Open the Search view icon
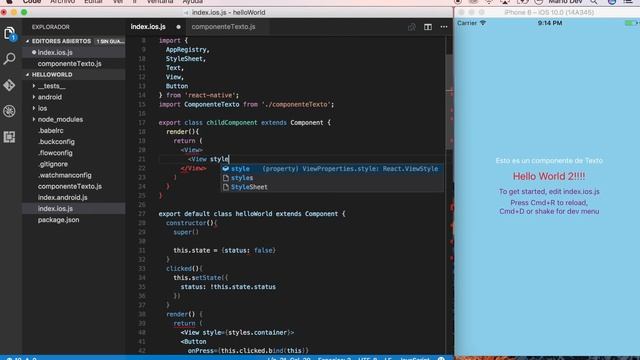The image size is (640, 360). (9, 58)
